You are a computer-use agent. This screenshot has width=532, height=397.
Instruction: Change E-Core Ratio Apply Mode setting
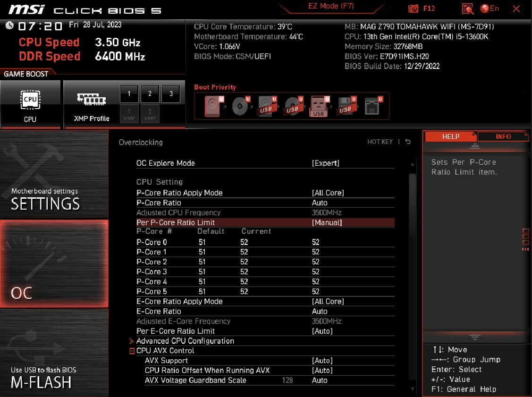click(x=265, y=301)
